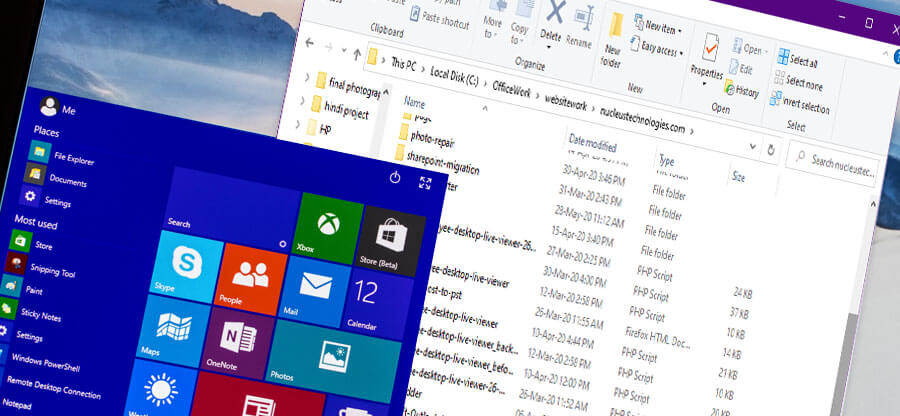Sort by the Date modified column
The image size is (900, 416).
pyautogui.click(x=592, y=142)
